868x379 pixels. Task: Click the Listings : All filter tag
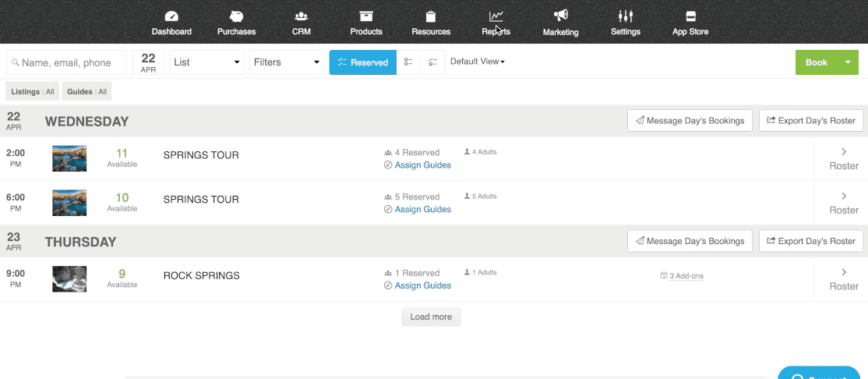(33, 91)
